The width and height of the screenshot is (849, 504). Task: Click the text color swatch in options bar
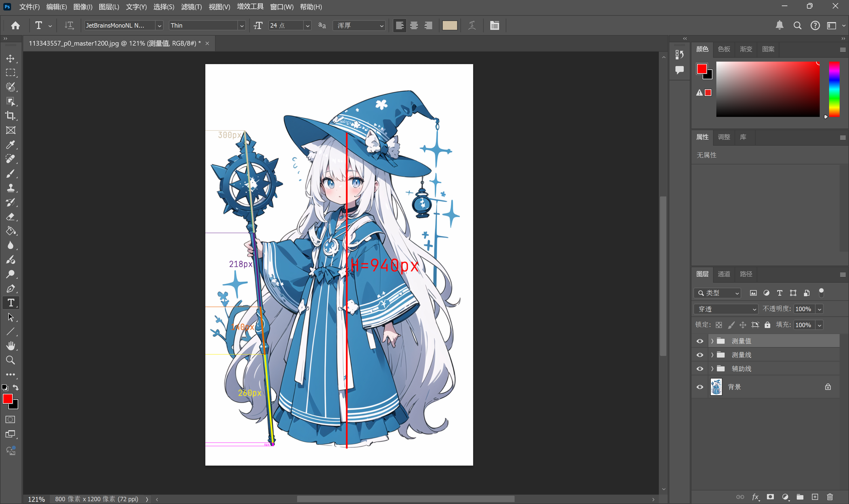(449, 25)
